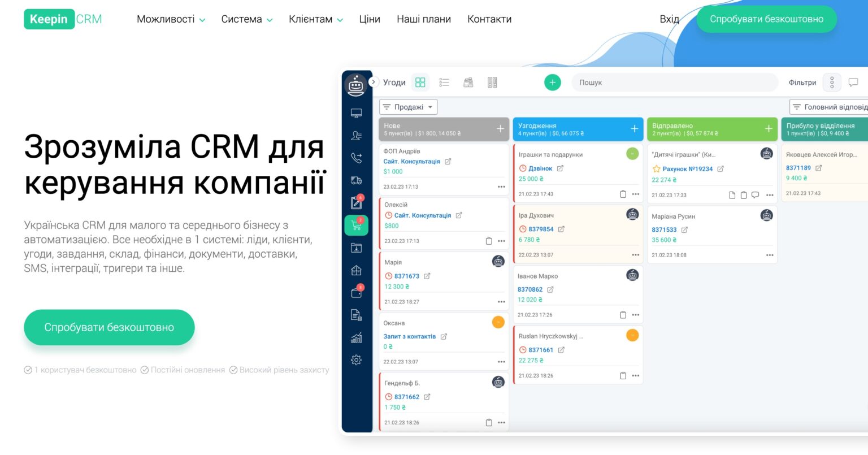Open the Контакти menu item
Screen dimensions: 868x455
click(489, 19)
